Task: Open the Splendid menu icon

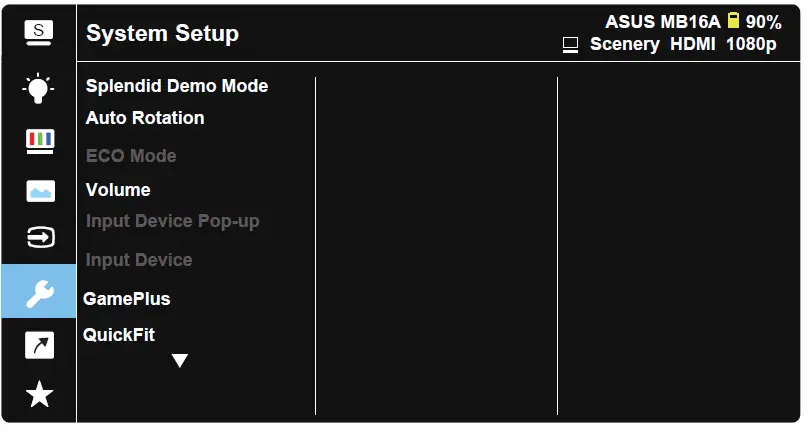Action: pos(39,32)
